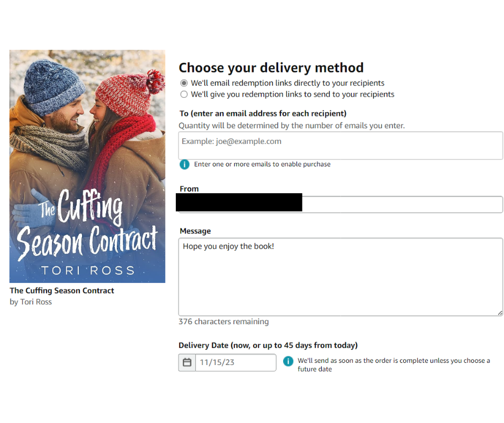Open the Delivery Date calendar icon
The width and height of the screenshot is (504, 423).
click(x=187, y=362)
